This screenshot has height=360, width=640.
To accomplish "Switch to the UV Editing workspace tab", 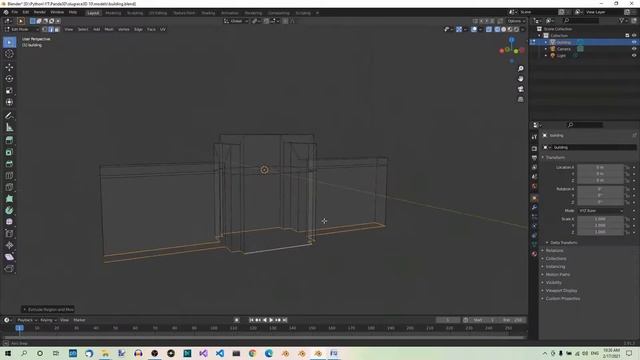I will pyautogui.click(x=158, y=13).
